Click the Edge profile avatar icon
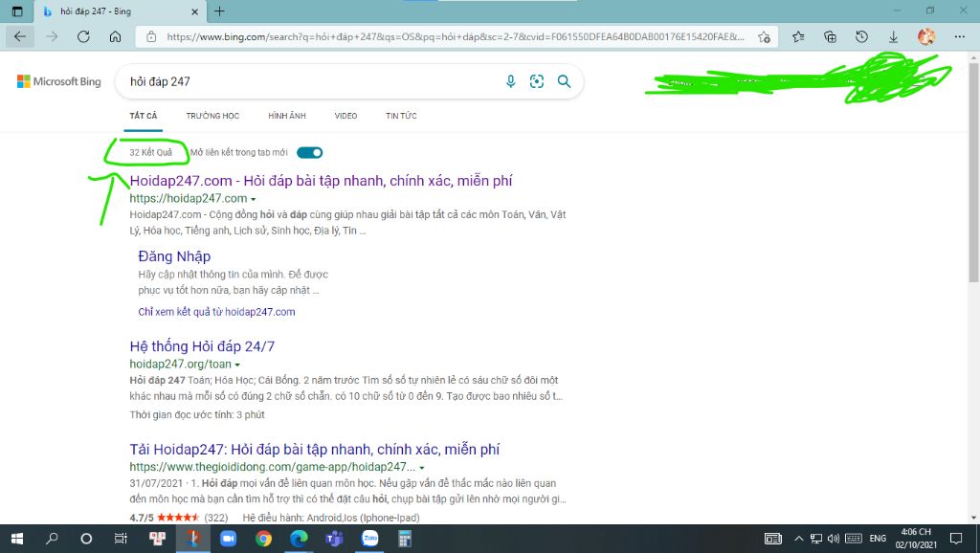This screenshot has height=553, width=980. pos(925,35)
